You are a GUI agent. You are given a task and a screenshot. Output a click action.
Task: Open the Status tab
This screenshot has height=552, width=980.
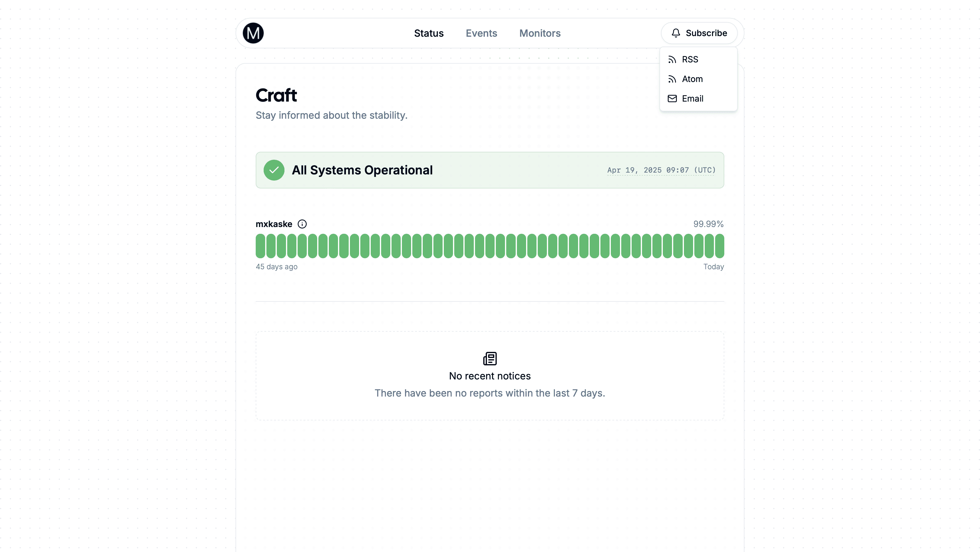pyautogui.click(x=429, y=33)
